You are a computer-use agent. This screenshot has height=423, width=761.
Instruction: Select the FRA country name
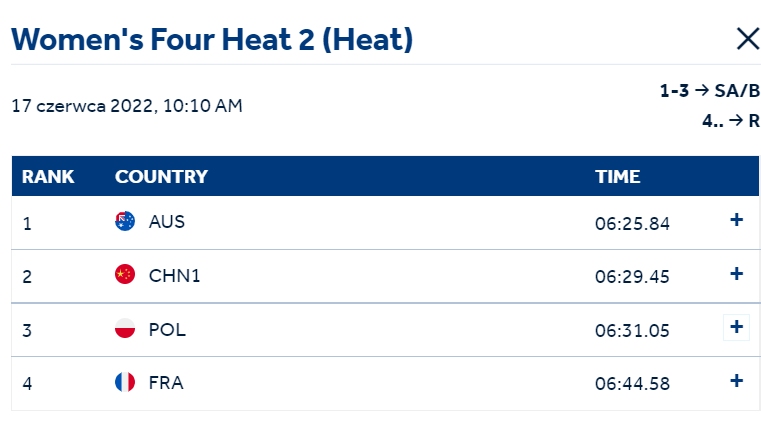[x=166, y=383]
